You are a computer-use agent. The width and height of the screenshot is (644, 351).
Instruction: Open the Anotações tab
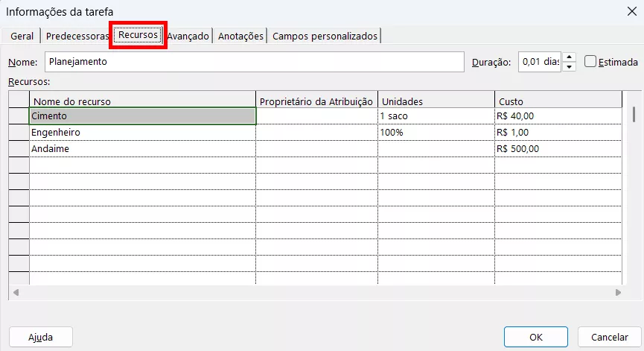click(x=240, y=36)
